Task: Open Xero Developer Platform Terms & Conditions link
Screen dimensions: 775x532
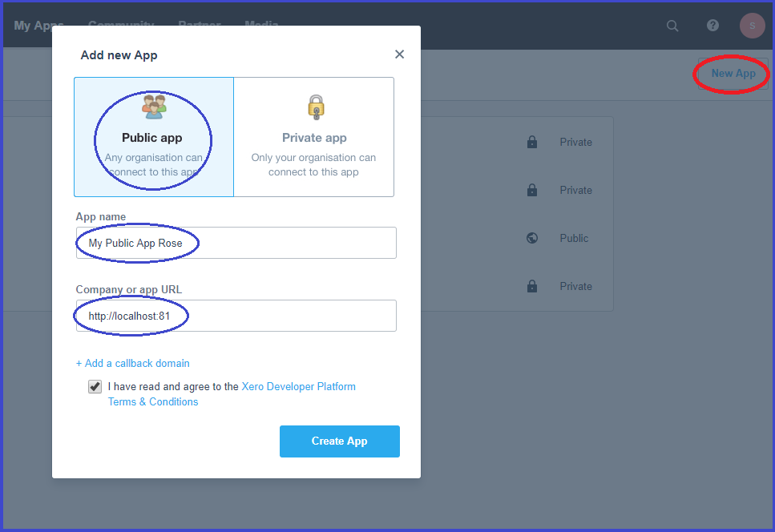Action: (x=232, y=394)
